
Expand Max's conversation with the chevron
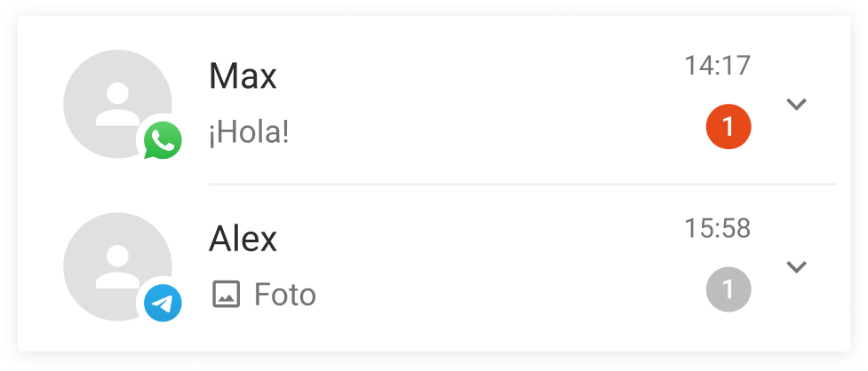[x=797, y=104]
